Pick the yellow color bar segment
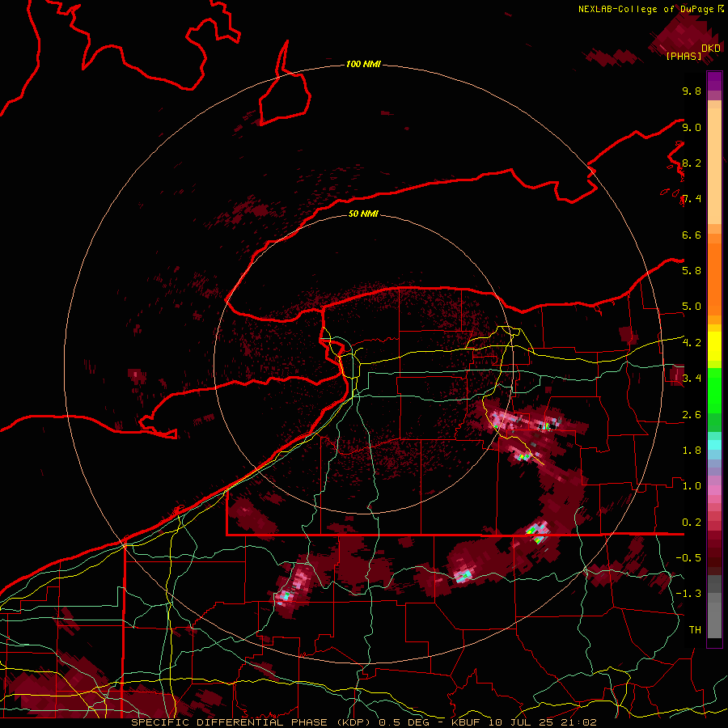 pos(714,346)
